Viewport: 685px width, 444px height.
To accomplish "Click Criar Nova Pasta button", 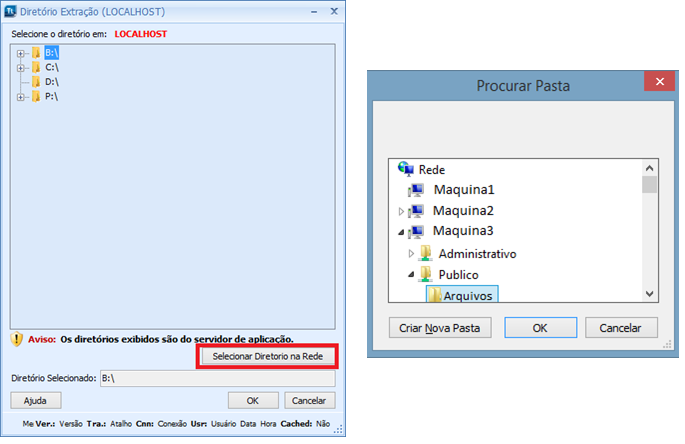I will click(x=440, y=328).
